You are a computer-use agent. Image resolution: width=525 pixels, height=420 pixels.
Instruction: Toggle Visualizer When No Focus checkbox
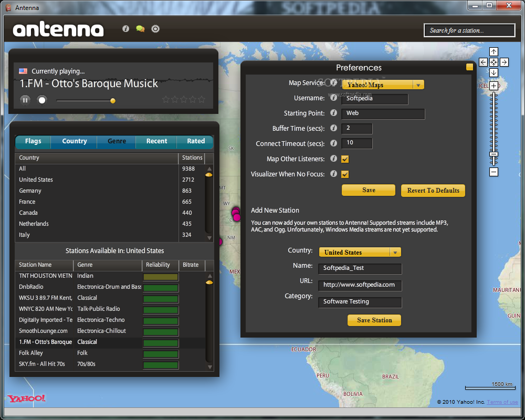tap(345, 174)
